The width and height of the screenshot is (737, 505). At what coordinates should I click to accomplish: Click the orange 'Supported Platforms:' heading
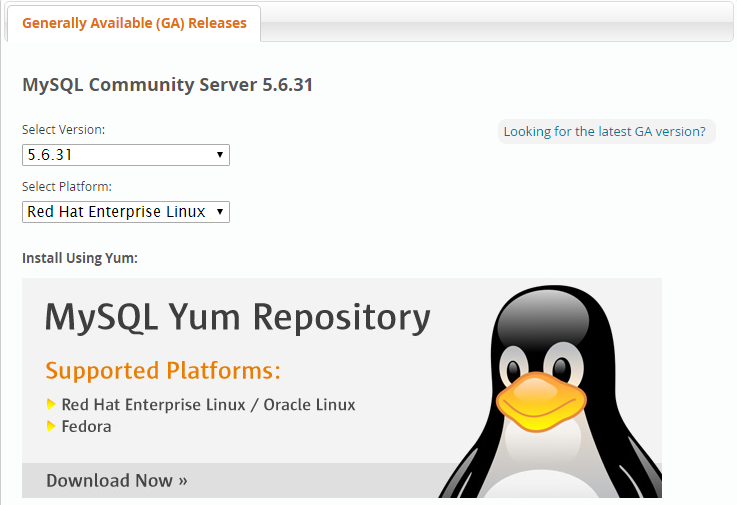[163, 371]
